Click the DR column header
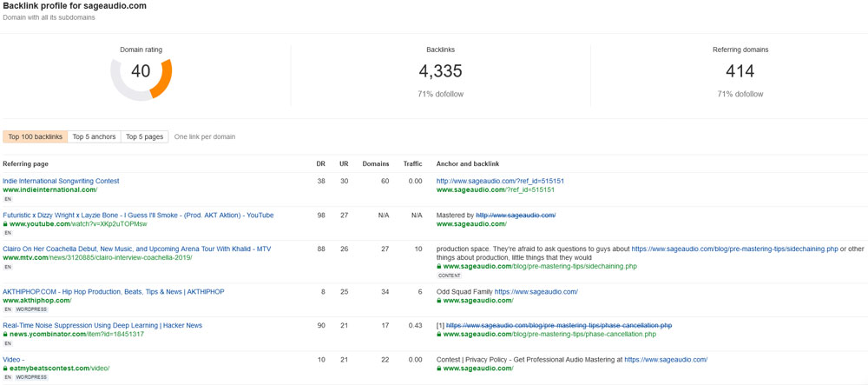868x385 pixels. [321, 164]
